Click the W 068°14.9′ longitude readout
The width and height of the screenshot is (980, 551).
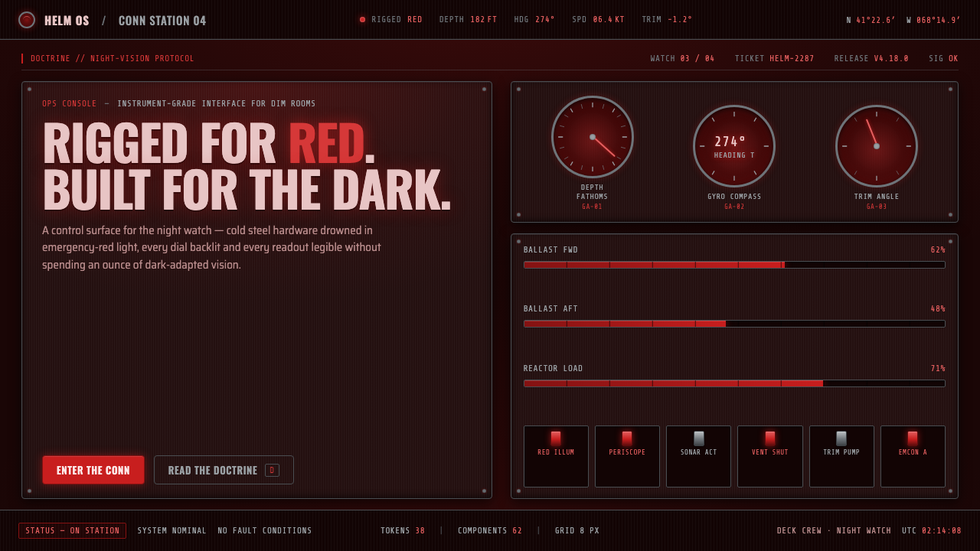(933, 21)
